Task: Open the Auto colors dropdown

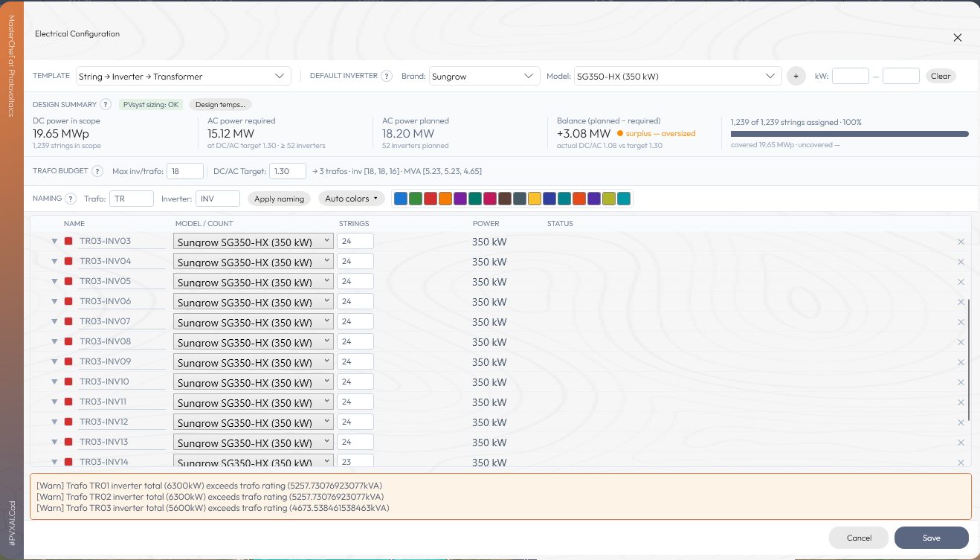Action: pyautogui.click(x=352, y=199)
